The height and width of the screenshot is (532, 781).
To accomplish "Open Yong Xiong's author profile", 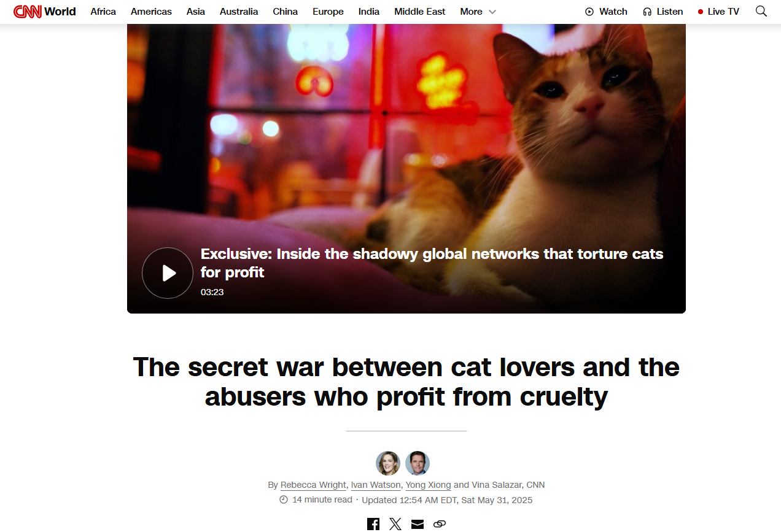I will [429, 485].
